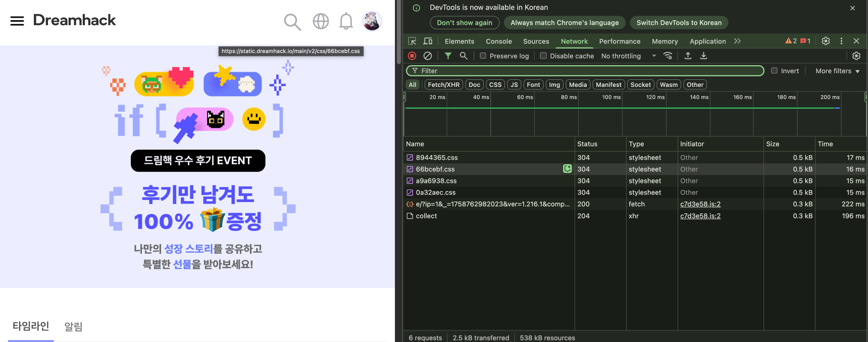
Task: Switch to the Memory tab
Action: point(665,41)
